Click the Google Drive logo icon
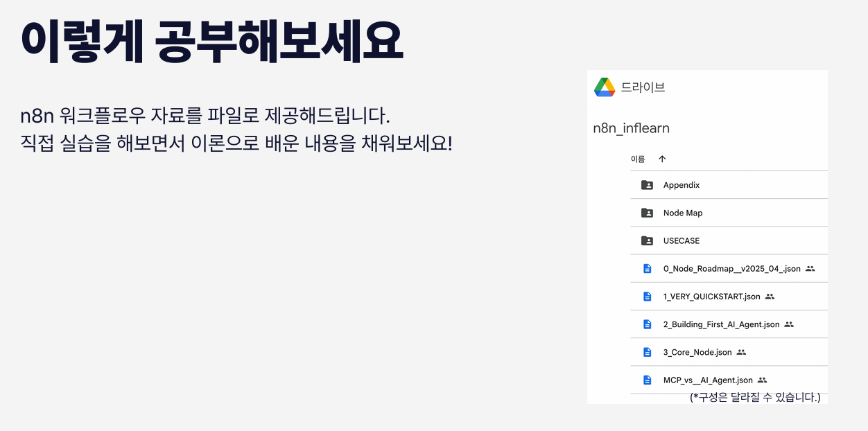 pos(605,87)
